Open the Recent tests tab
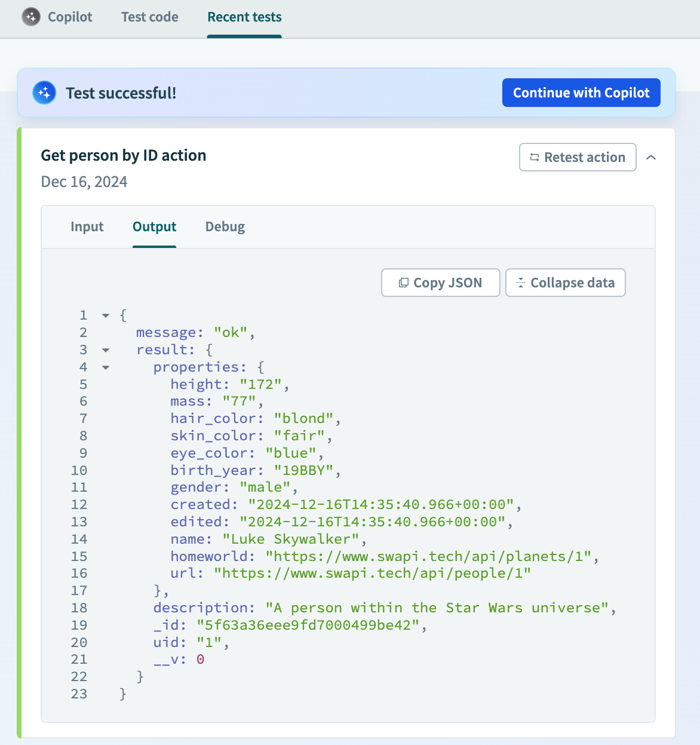The width and height of the screenshot is (700, 745). pos(244,17)
